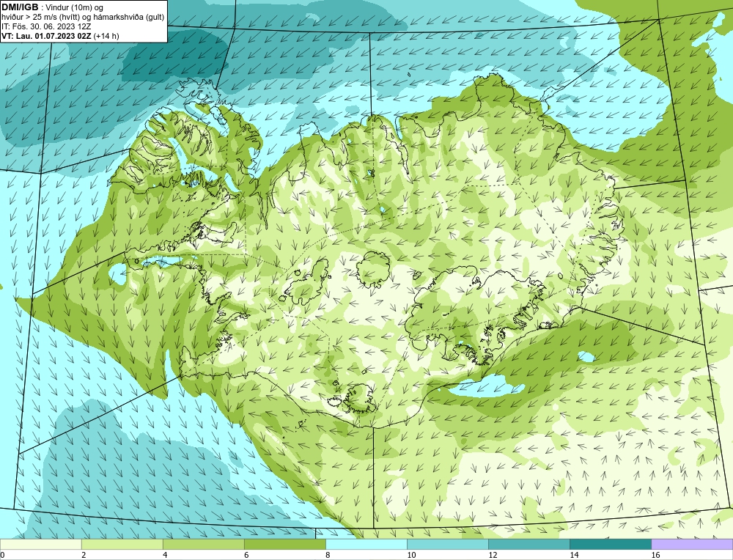Image resolution: width=733 pixels, height=560 pixels.
Task: Click the 'Vindur (10m) og' label
Action: (75, 7)
